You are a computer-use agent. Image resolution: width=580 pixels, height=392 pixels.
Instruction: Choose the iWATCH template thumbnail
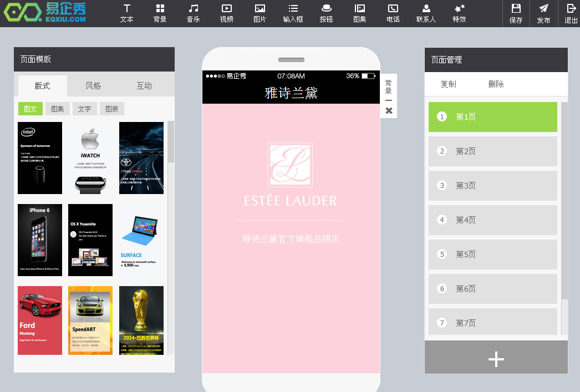pyautogui.click(x=90, y=158)
